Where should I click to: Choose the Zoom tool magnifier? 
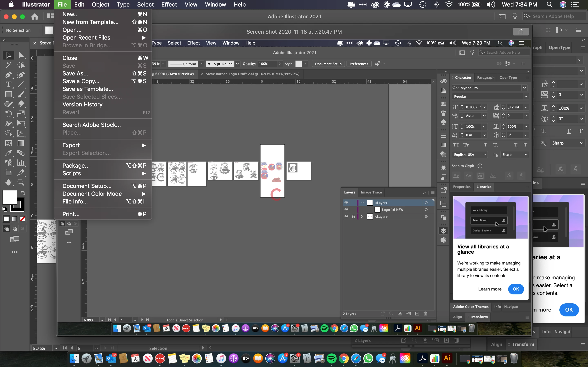point(21,182)
